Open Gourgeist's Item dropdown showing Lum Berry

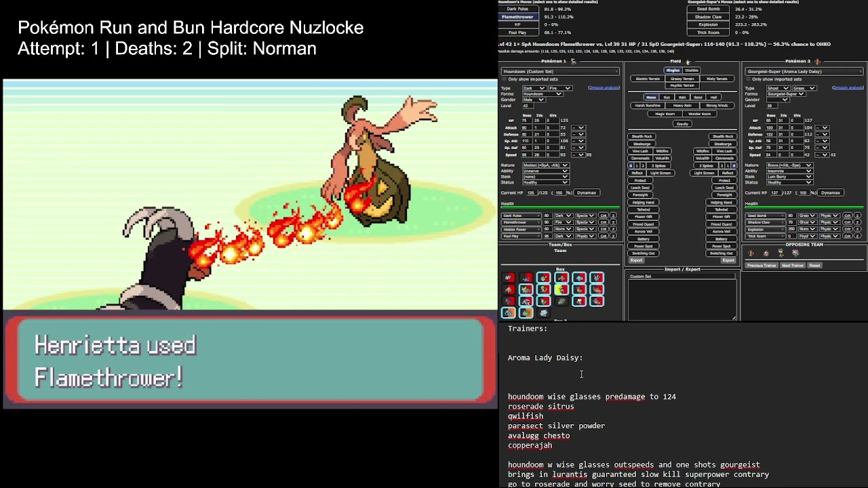(789, 176)
